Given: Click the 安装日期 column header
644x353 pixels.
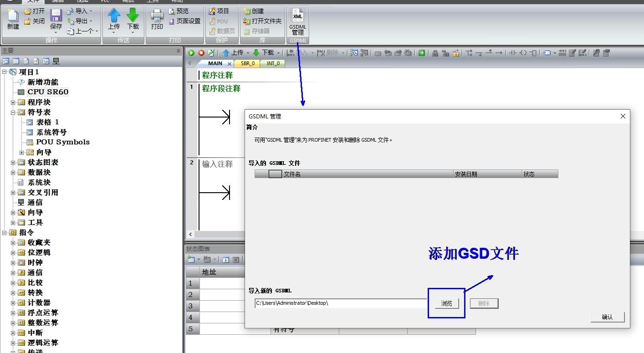Looking at the screenshot, I should click(487, 174).
